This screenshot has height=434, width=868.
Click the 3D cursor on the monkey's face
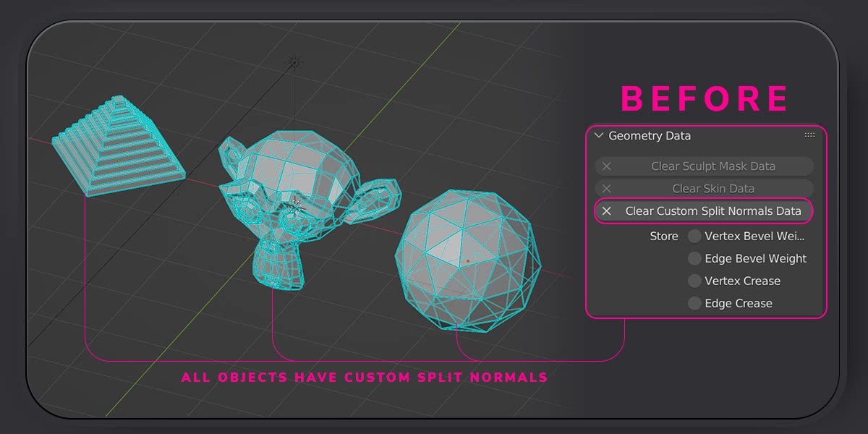coord(294,206)
